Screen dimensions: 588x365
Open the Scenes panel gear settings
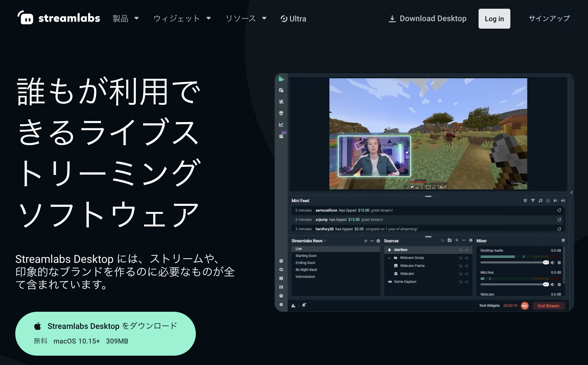pyautogui.click(x=378, y=241)
